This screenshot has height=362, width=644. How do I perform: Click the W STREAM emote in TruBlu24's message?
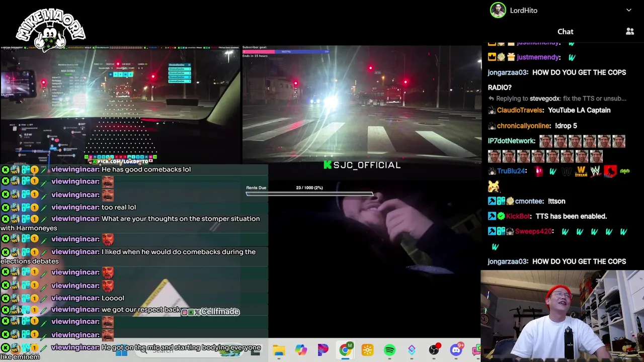click(x=581, y=171)
